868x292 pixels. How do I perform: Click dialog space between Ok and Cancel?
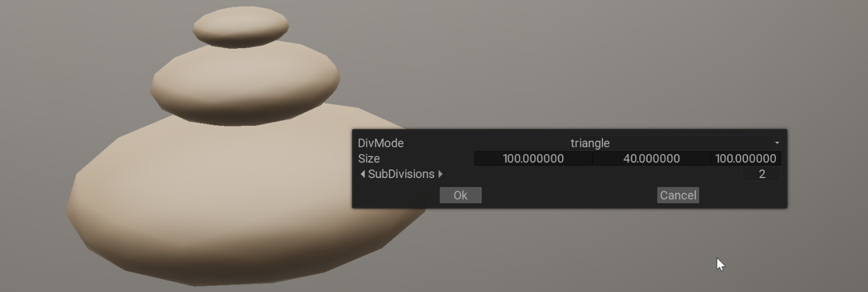tap(569, 195)
